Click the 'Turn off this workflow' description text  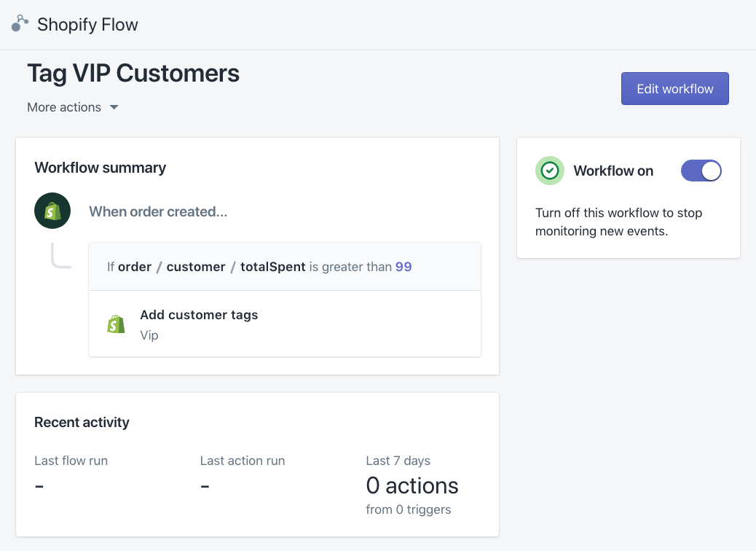point(618,222)
